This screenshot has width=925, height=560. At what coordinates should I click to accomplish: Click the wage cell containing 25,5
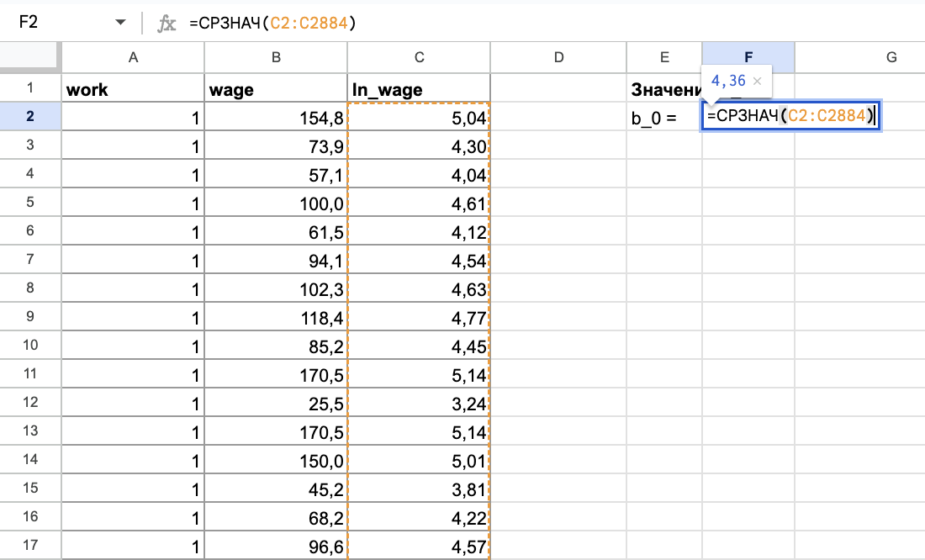point(275,402)
